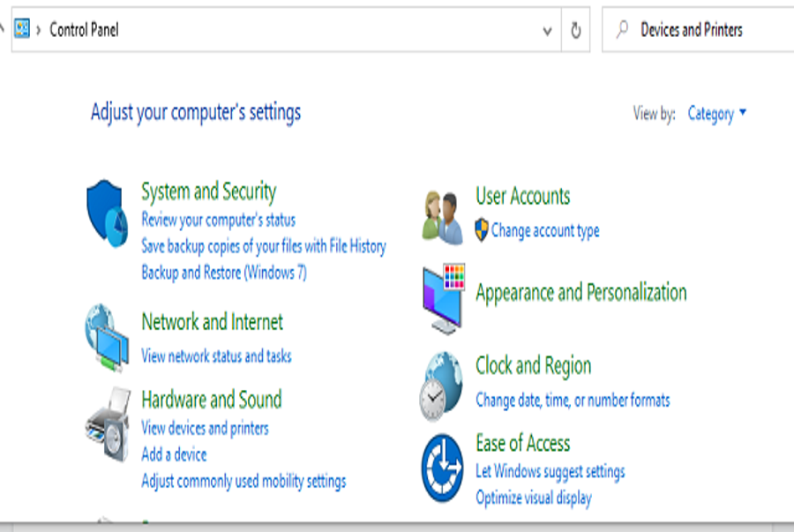The image size is (794, 532).
Task: Open the Ease of Access icon
Action: pos(442,468)
